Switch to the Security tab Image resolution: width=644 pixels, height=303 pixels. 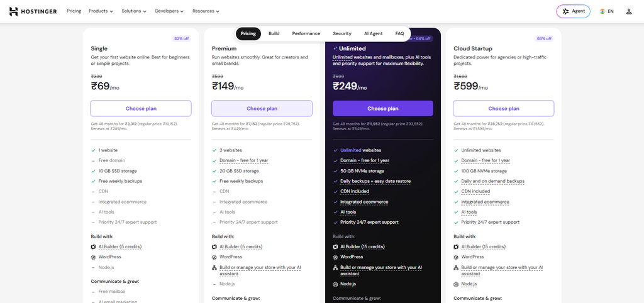(x=342, y=34)
